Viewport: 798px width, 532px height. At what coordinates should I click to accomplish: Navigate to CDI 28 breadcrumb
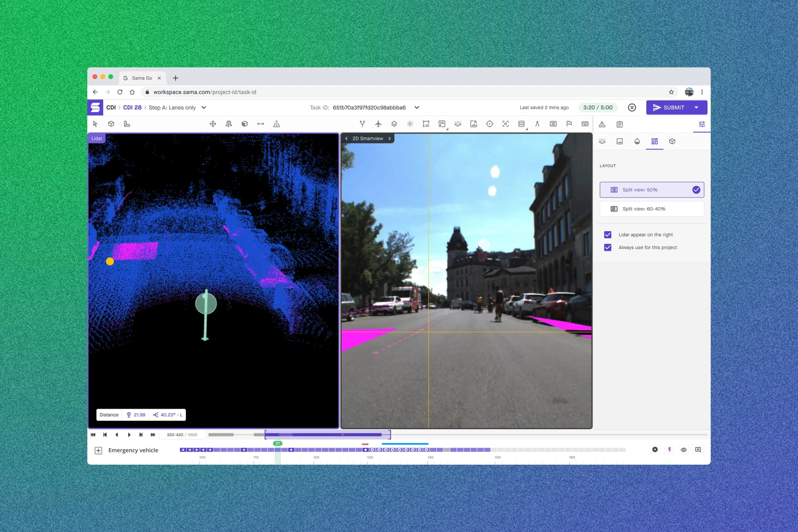[132, 107]
